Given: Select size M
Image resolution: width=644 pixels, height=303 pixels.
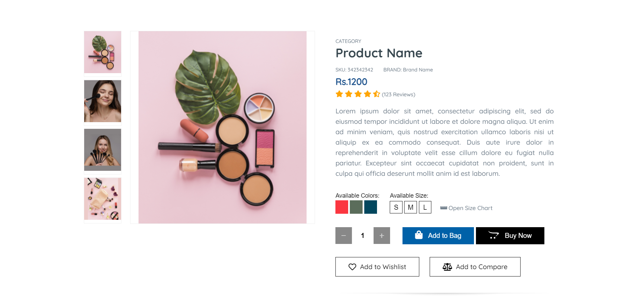Looking at the screenshot, I should pos(410,207).
